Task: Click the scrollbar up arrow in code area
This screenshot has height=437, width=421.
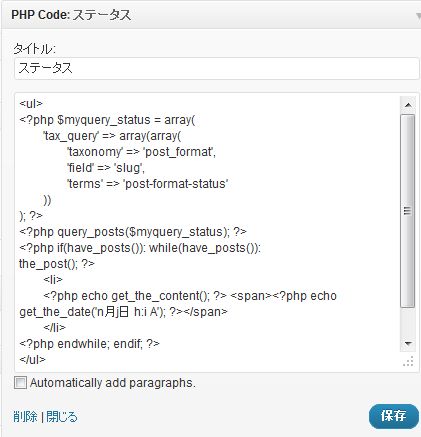Action: coord(408,105)
